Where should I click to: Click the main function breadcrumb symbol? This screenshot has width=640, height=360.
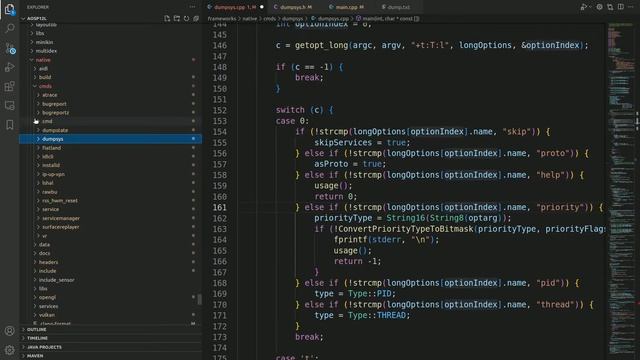(388, 18)
